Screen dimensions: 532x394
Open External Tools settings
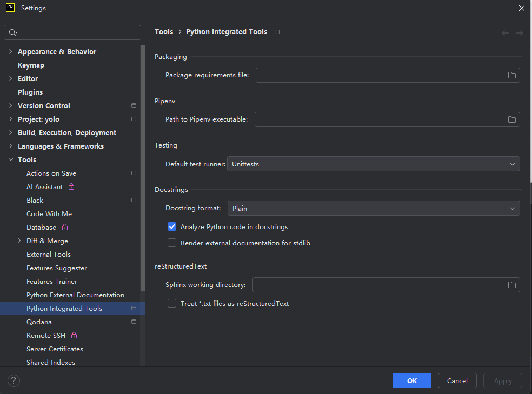click(x=49, y=255)
